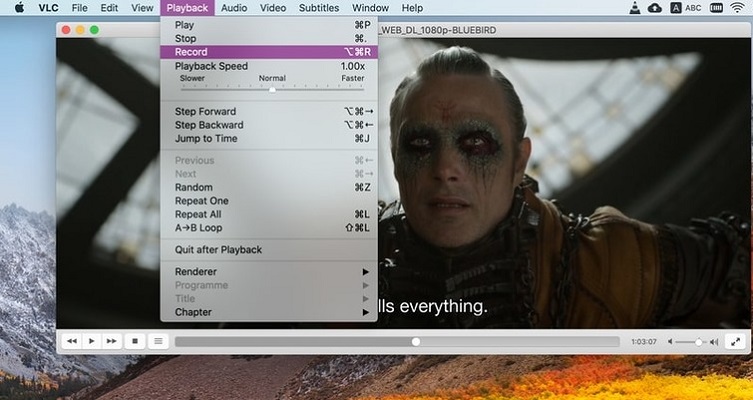
Task: Open the ABC input source menu
Action: point(686,8)
